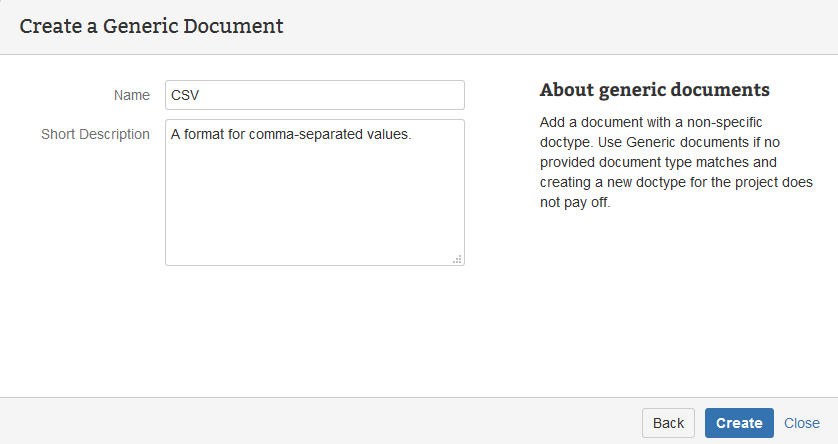Click the blue Create button
This screenshot has width=838, height=444.
tap(739, 423)
